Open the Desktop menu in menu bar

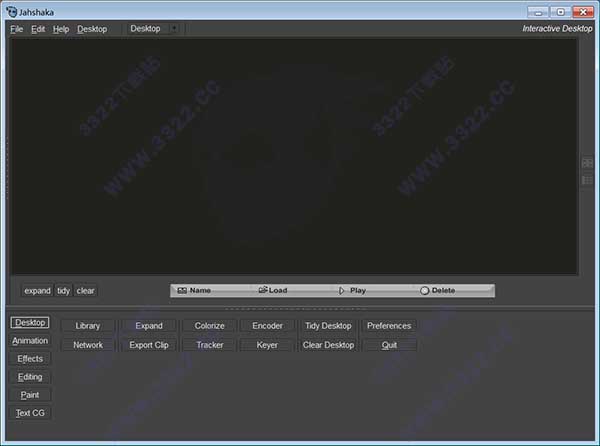(x=92, y=29)
